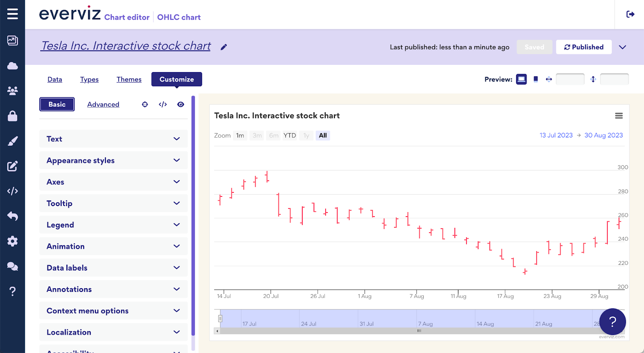Click the everviz logo
The image size is (644, 353).
tap(70, 14)
